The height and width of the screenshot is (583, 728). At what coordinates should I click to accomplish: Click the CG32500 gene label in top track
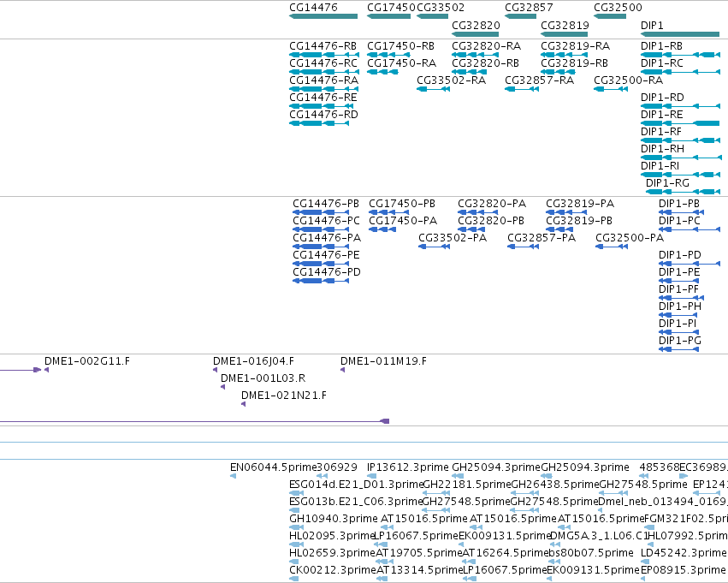tap(618, 8)
